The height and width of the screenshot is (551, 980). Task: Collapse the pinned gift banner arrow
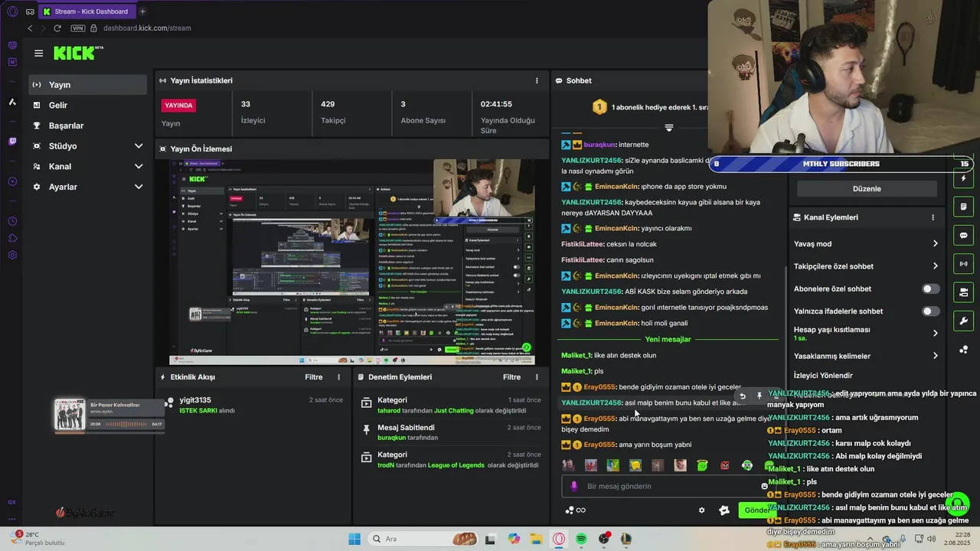[x=668, y=128]
